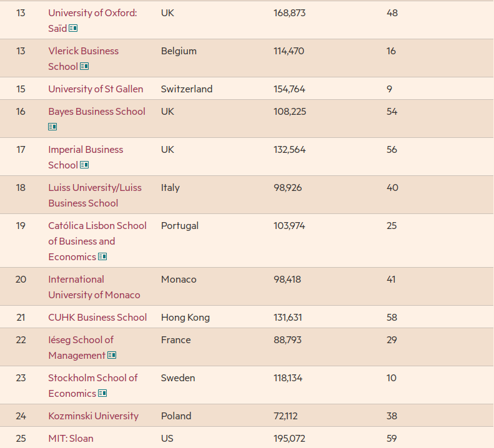The width and height of the screenshot is (494, 448).
Task: Open profile icon beside Imperial Business School
Action: pos(84,165)
